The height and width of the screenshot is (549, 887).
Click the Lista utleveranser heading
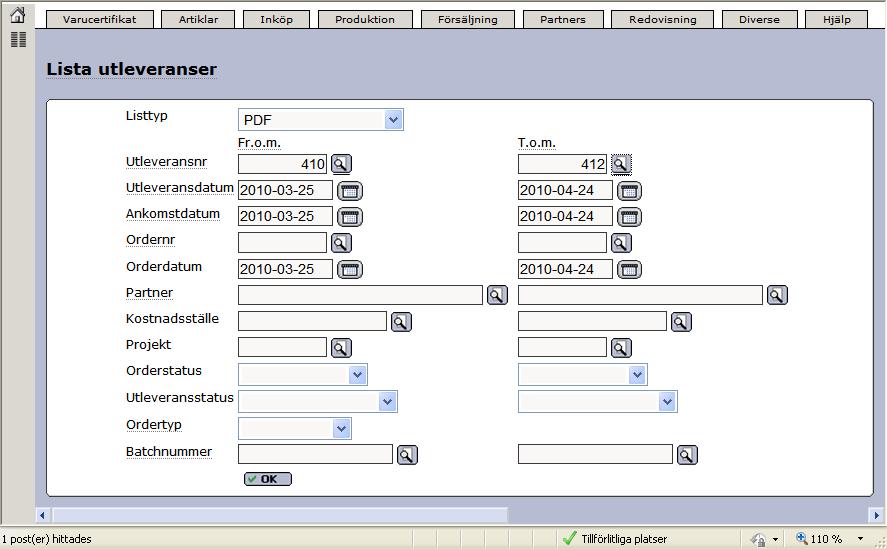pyautogui.click(x=131, y=69)
